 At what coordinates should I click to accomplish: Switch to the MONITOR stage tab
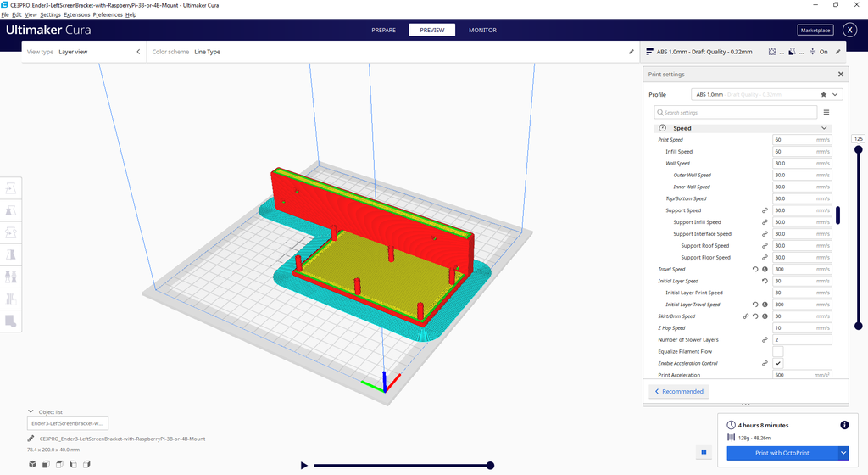click(x=482, y=30)
